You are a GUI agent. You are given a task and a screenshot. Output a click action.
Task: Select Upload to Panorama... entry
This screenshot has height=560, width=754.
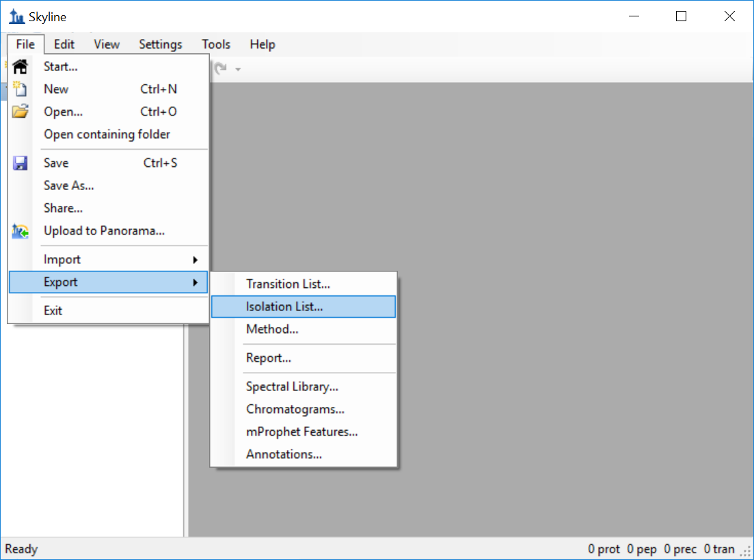click(109, 231)
